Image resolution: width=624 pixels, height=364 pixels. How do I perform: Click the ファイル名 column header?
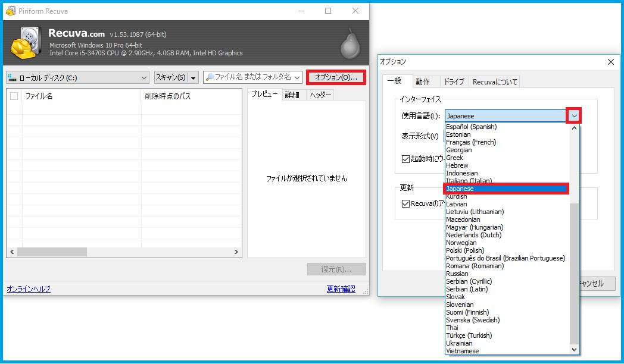click(x=82, y=96)
